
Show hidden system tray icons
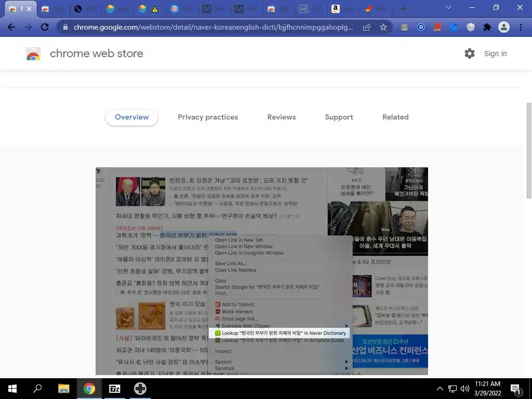point(440,389)
